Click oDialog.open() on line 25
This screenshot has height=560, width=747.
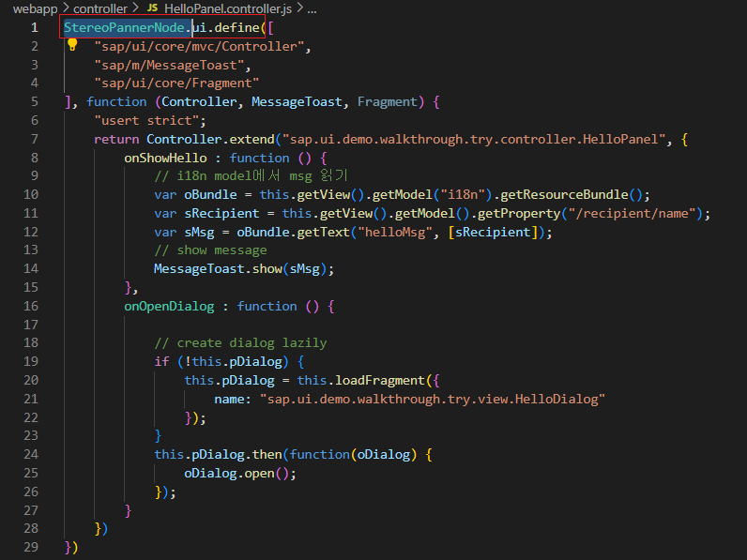(x=236, y=474)
